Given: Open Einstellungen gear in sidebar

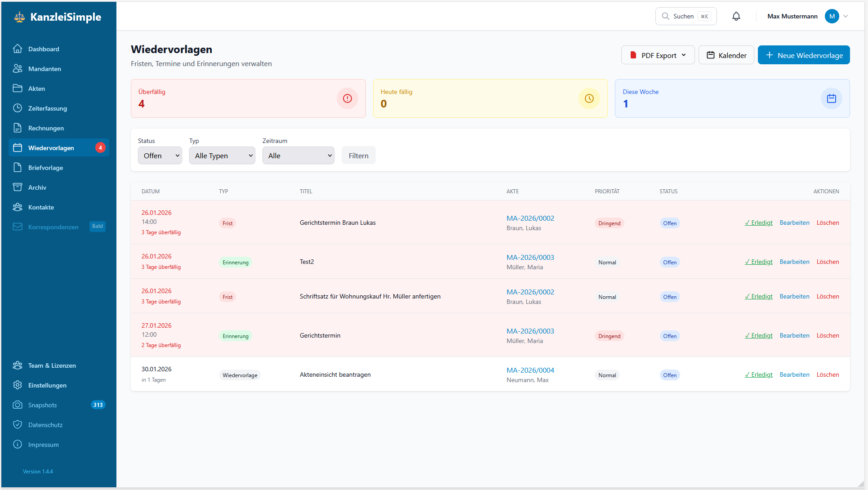Looking at the screenshot, I should click(x=18, y=385).
